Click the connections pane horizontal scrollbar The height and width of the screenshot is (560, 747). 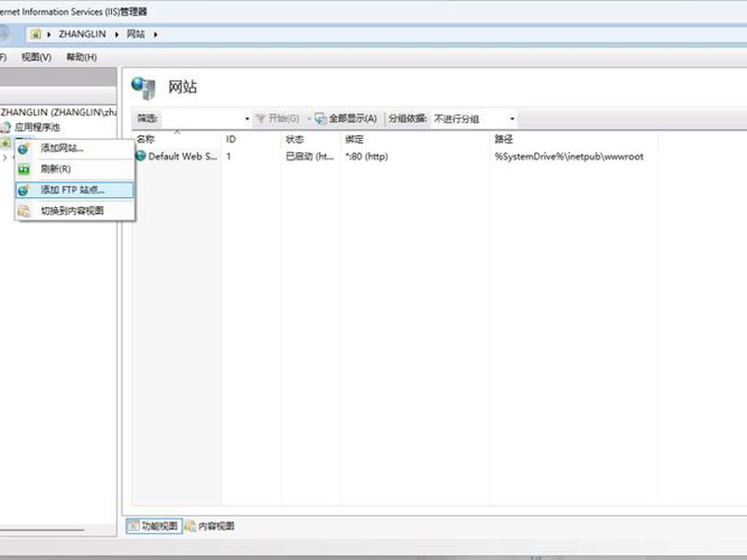(x=42, y=529)
